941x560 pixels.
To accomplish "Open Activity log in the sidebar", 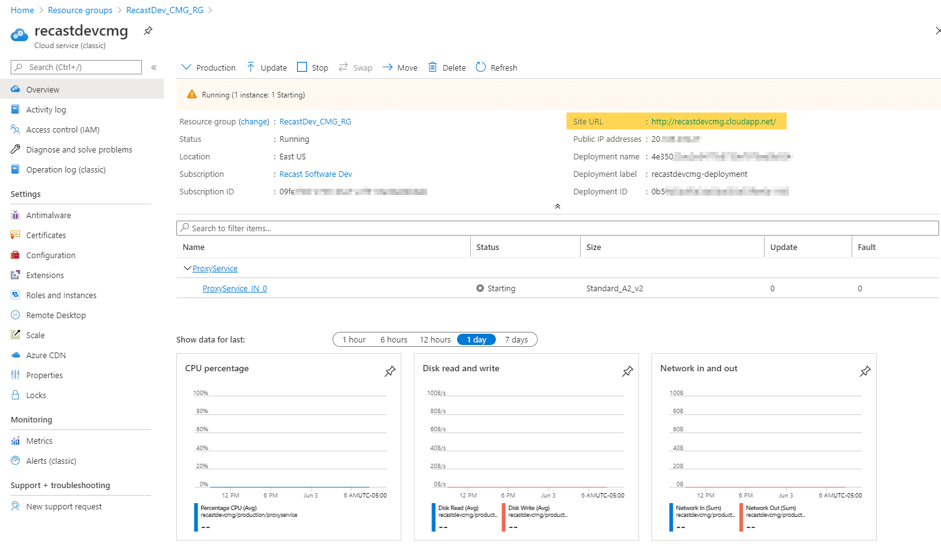I will click(x=46, y=110).
